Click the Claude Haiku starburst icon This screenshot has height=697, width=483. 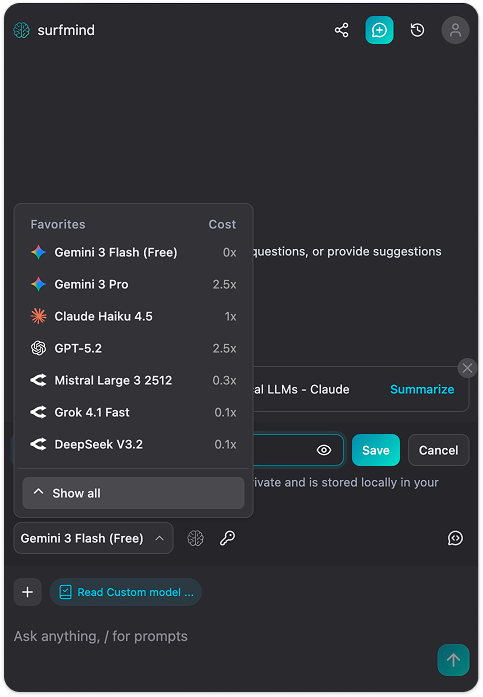[39, 316]
